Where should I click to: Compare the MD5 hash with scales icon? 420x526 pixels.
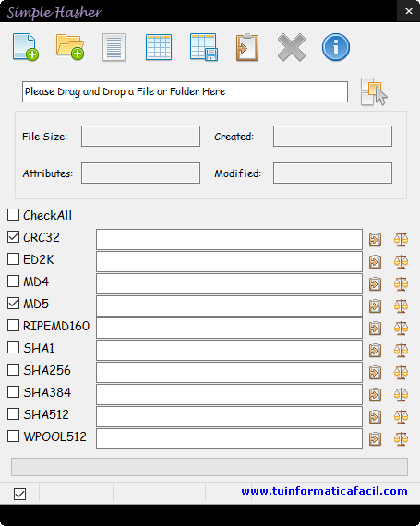click(401, 306)
